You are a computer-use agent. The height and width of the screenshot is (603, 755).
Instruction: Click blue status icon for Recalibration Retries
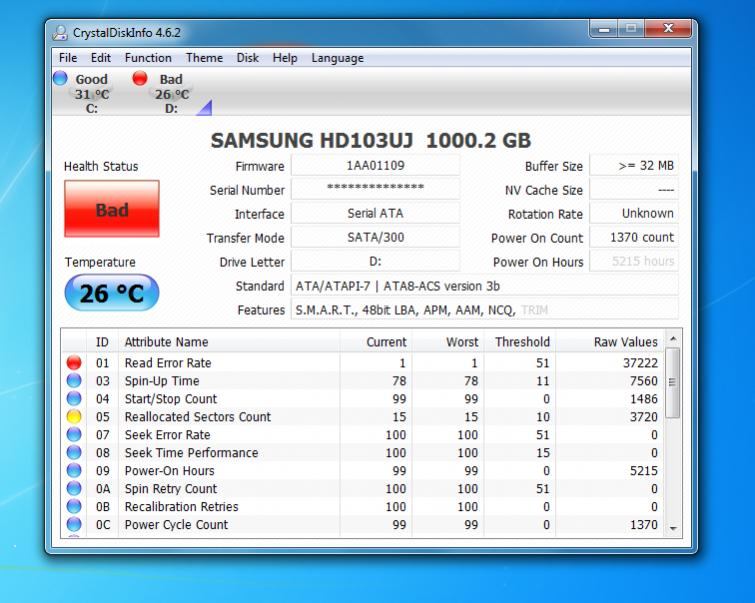click(x=74, y=506)
